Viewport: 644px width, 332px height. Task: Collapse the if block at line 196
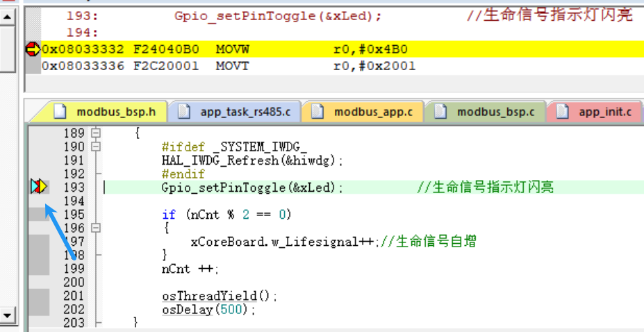[x=96, y=228]
